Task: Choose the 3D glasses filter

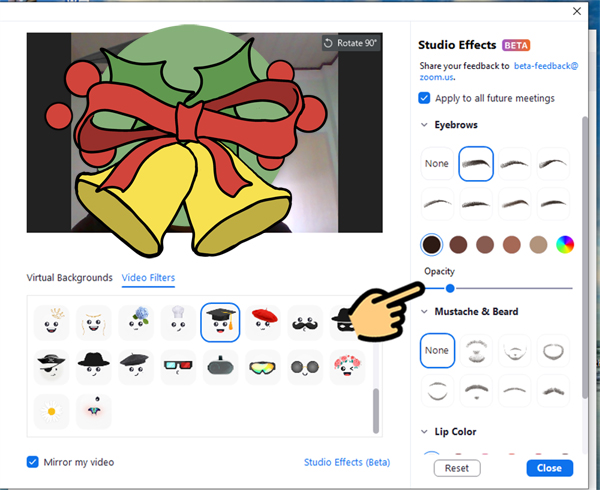Action: [x=176, y=367]
